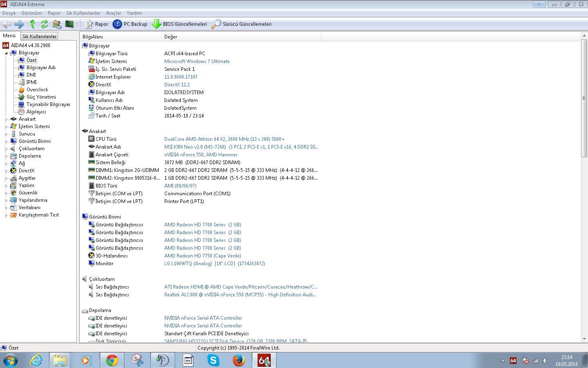Open Rapor from the toolbar
The width and height of the screenshot is (588, 368).
point(96,24)
